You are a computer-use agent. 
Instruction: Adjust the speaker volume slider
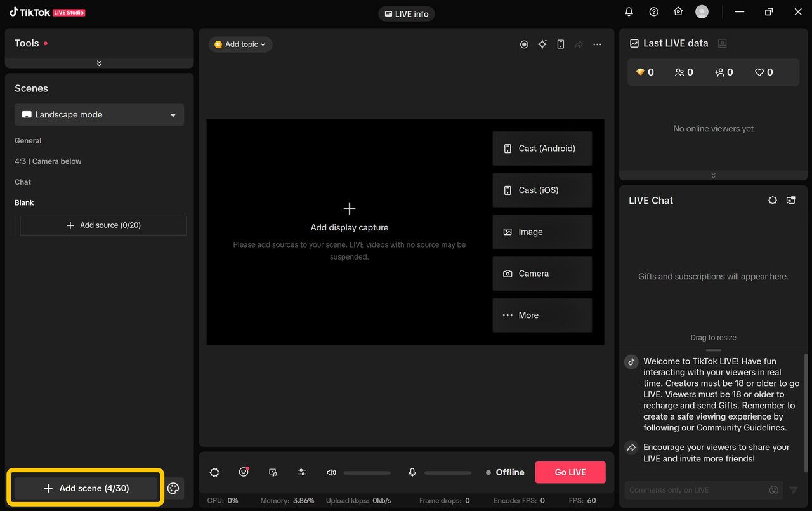[x=367, y=473]
